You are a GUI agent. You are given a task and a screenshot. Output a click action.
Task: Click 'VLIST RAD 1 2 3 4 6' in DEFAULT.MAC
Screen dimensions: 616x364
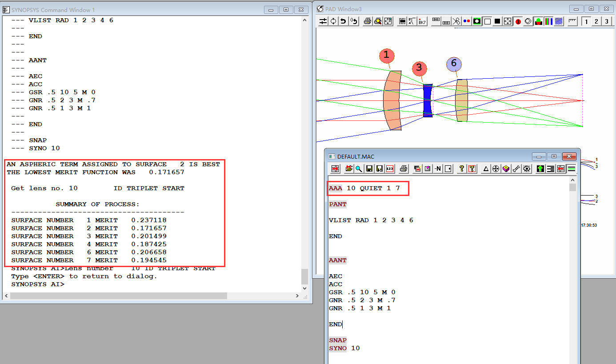click(x=371, y=220)
